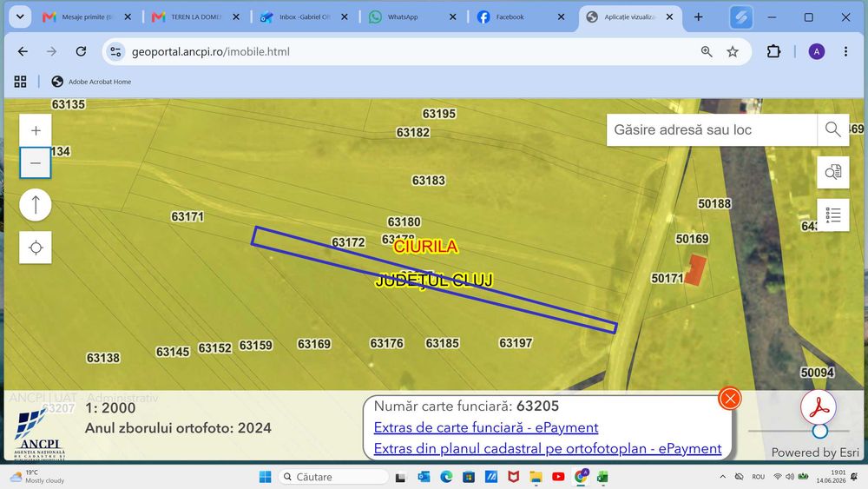Click the blue extension icon in title bar
The image size is (868, 489).
click(740, 17)
